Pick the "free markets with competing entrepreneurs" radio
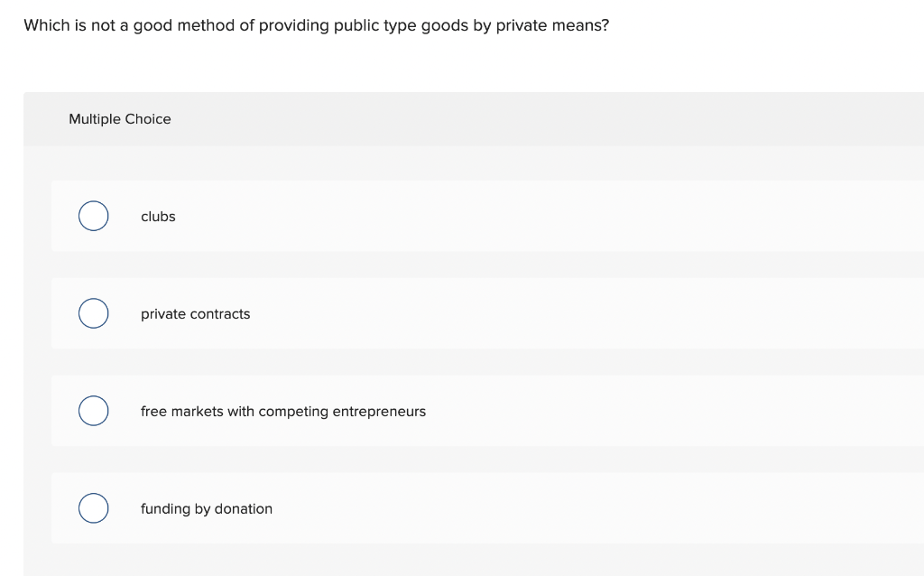This screenshot has height=576, width=924. click(x=93, y=412)
